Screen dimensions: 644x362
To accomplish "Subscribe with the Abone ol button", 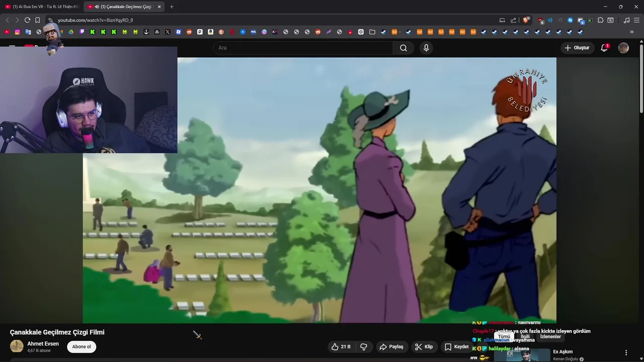I will (82, 346).
